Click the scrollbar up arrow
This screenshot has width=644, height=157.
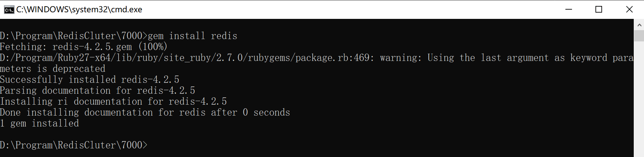pos(639,25)
